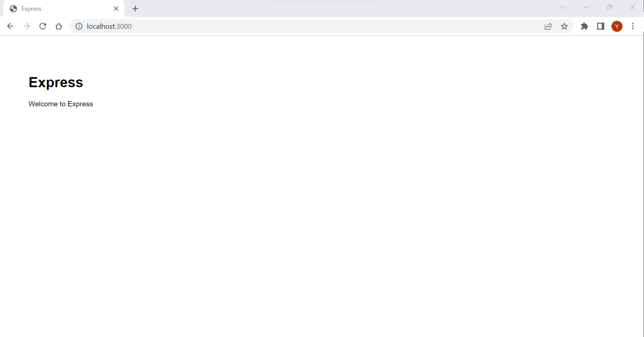The height and width of the screenshot is (337, 644).
Task: Open the browser home page
Action: point(59,26)
